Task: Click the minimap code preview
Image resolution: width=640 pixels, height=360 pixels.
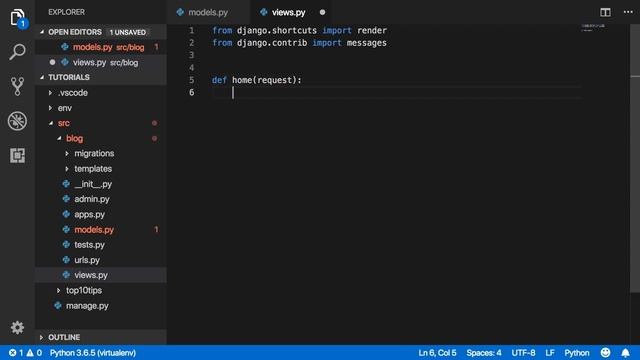Action: pyautogui.click(x=593, y=27)
